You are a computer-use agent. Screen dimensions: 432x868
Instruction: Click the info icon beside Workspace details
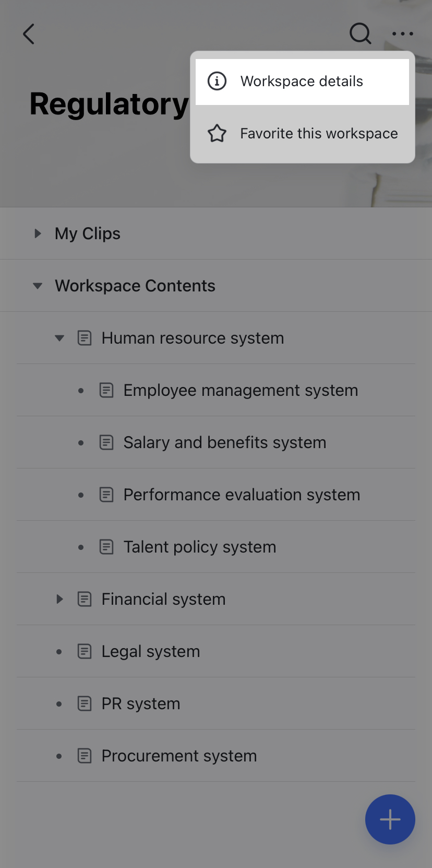(x=217, y=81)
